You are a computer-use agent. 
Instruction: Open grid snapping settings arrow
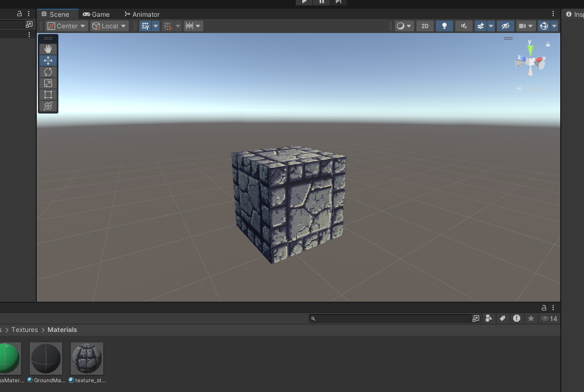click(x=178, y=26)
